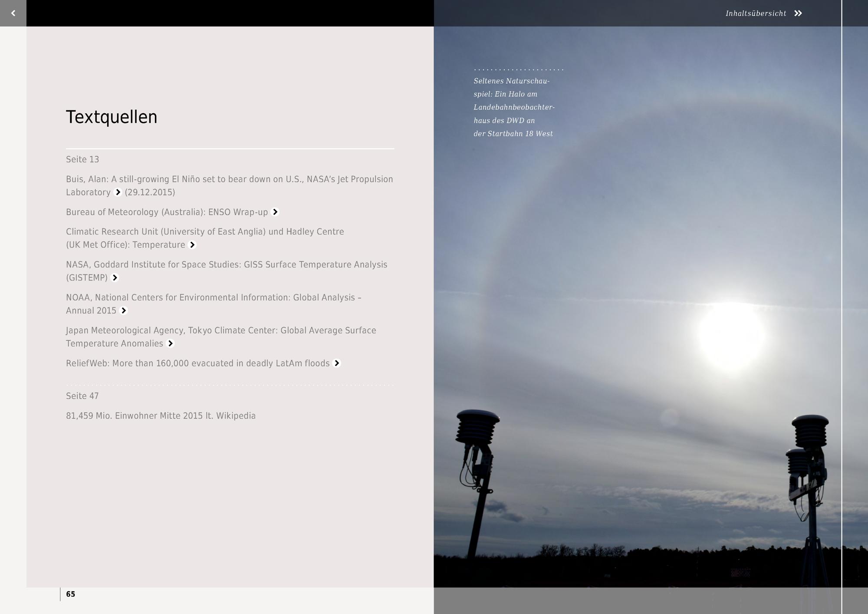868x614 pixels.
Task: Click the NASA Goddard Institute source entry
Action: [226, 265]
